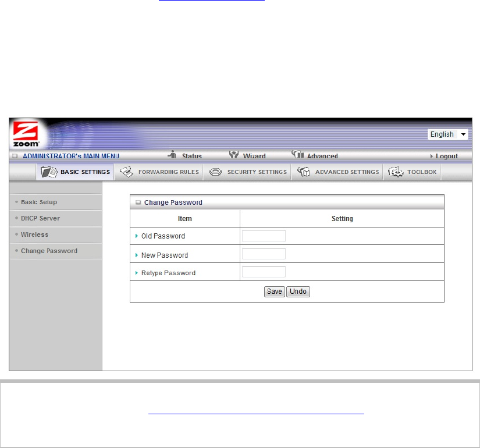The image size is (480, 448).
Task: Open the Status page
Action: click(191, 156)
